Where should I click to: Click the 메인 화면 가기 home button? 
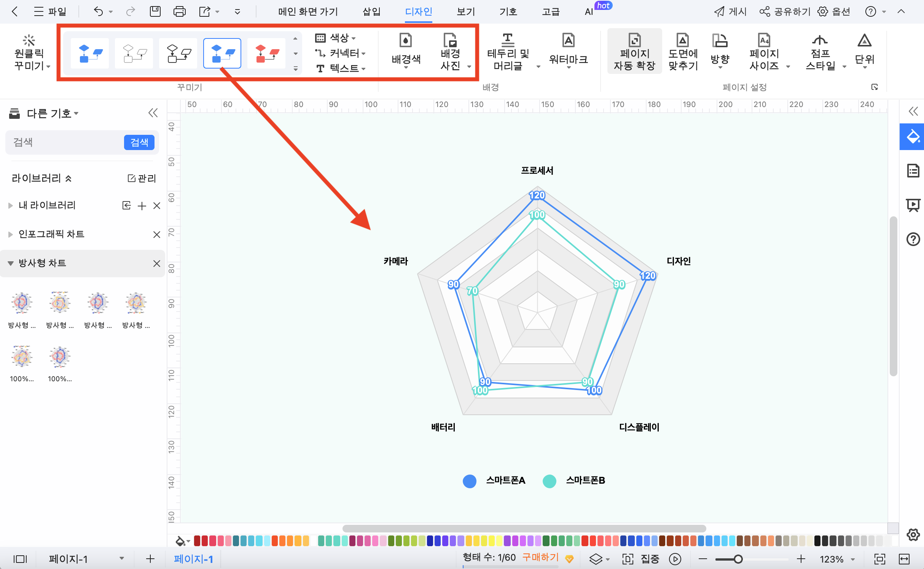pyautogui.click(x=308, y=11)
